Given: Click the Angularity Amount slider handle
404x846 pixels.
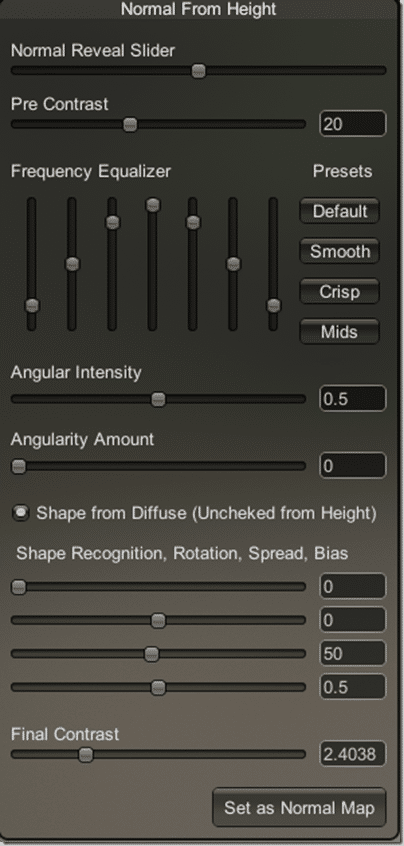Looking at the screenshot, I should click(x=19, y=466).
